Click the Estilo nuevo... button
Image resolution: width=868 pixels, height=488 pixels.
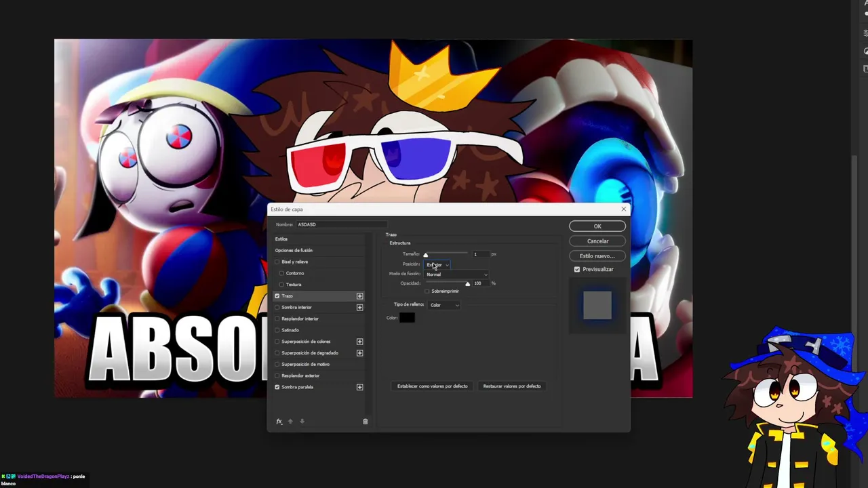coord(597,256)
